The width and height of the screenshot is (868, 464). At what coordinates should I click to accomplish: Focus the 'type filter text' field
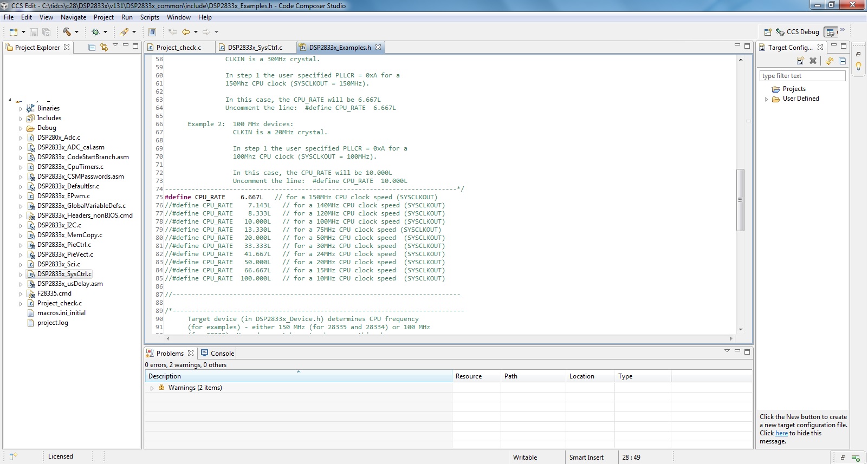click(x=802, y=76)
